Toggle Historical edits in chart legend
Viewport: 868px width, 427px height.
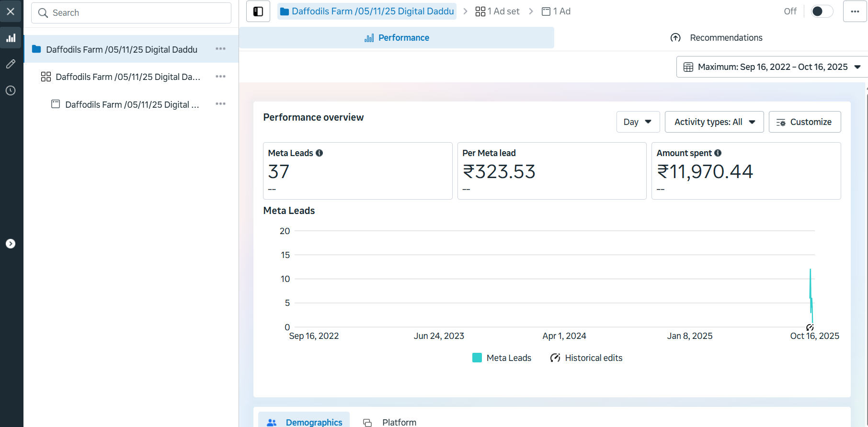586,358
